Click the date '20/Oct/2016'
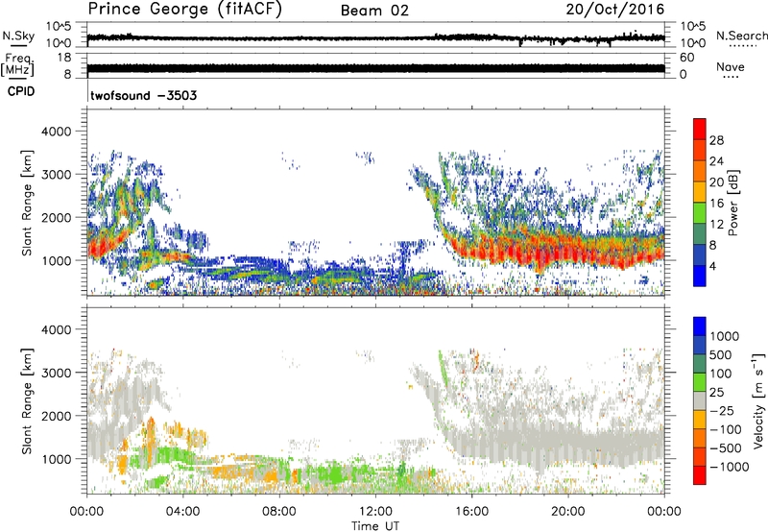The width and height of the screenshot is (768, 532). 615,10
